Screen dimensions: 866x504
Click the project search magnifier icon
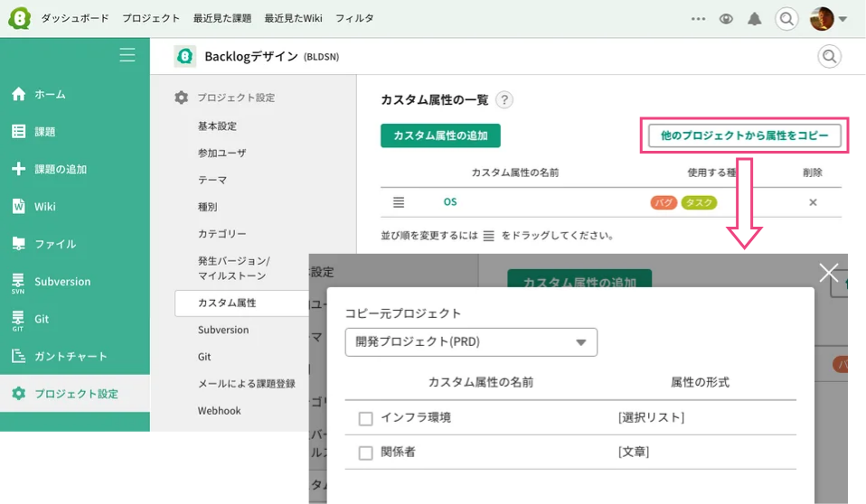pyautogui.click(x=829, y=56)
